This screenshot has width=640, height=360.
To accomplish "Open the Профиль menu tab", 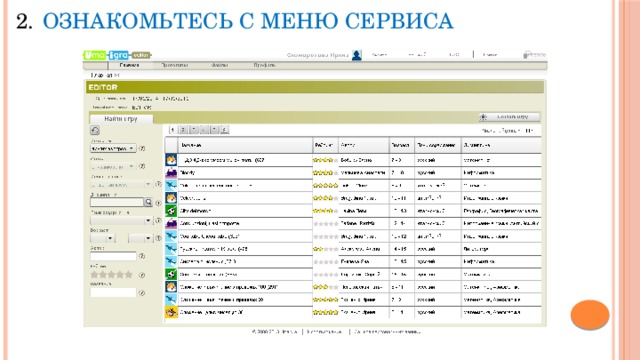I will pos(265,65).
